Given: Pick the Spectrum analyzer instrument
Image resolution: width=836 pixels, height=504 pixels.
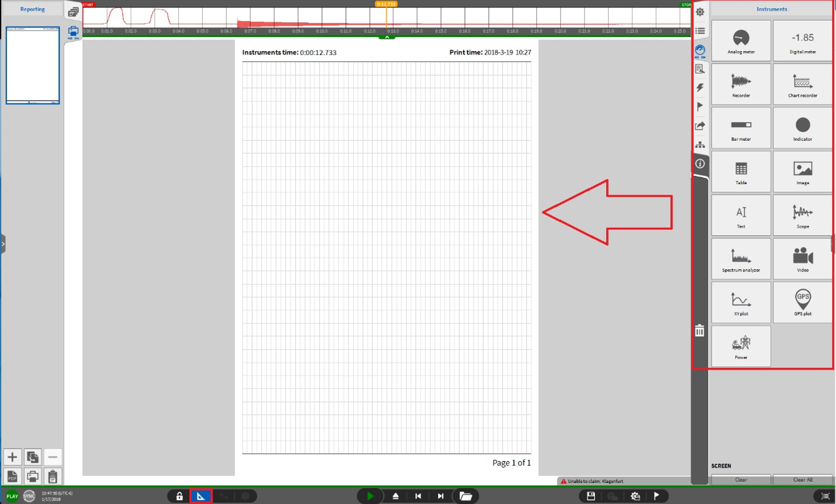Looking at the screenshot, I should tap(741, 259).
